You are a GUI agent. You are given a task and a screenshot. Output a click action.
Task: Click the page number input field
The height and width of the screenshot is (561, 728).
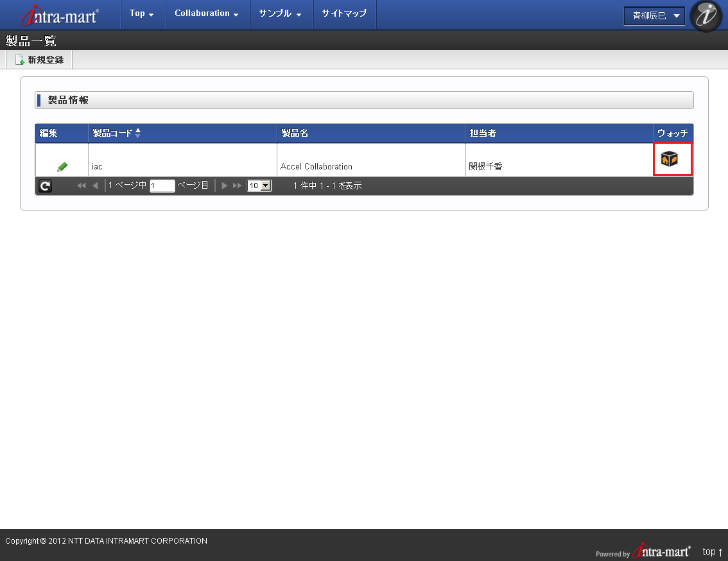162,186
